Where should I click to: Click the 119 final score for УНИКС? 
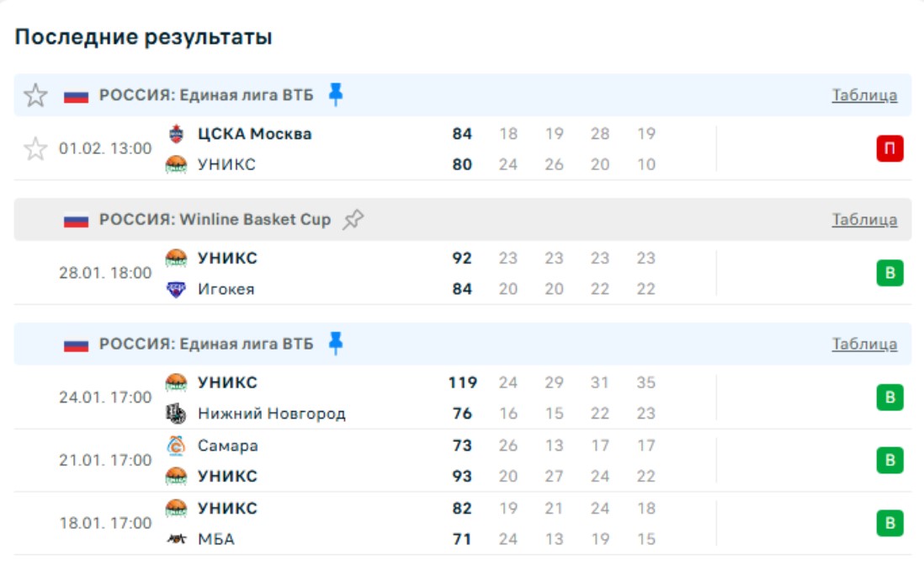462,383
